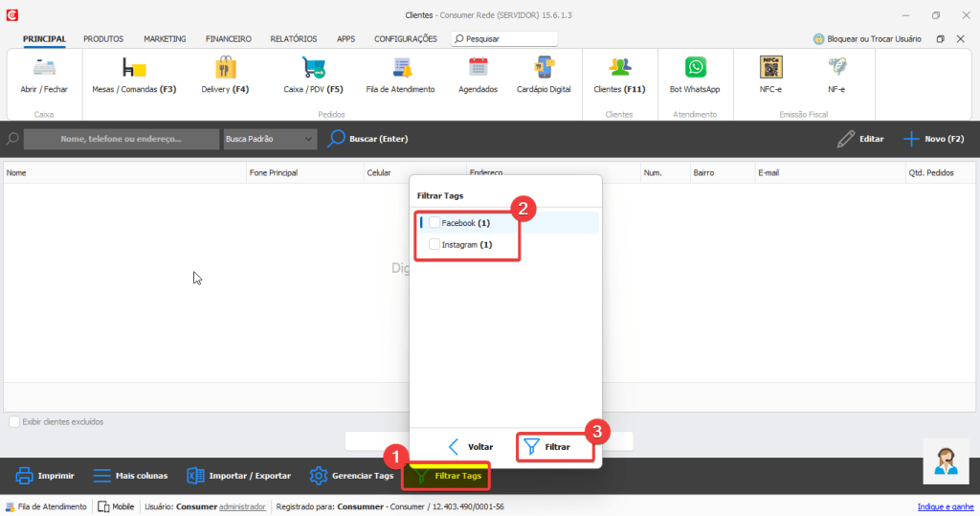Expand the Busca Padrão dropdown
This screenshot has height=516, width=980.
269,139
